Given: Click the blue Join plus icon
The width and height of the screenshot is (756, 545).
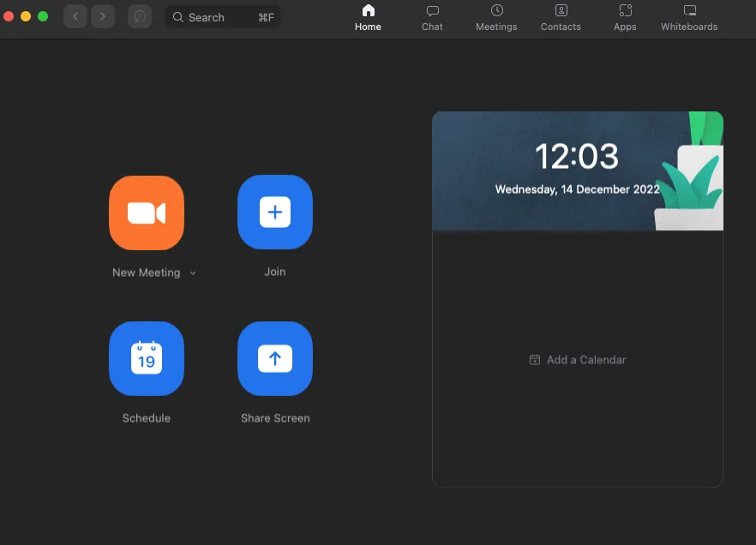Looking at the screenshot, I should coord(275,212).
